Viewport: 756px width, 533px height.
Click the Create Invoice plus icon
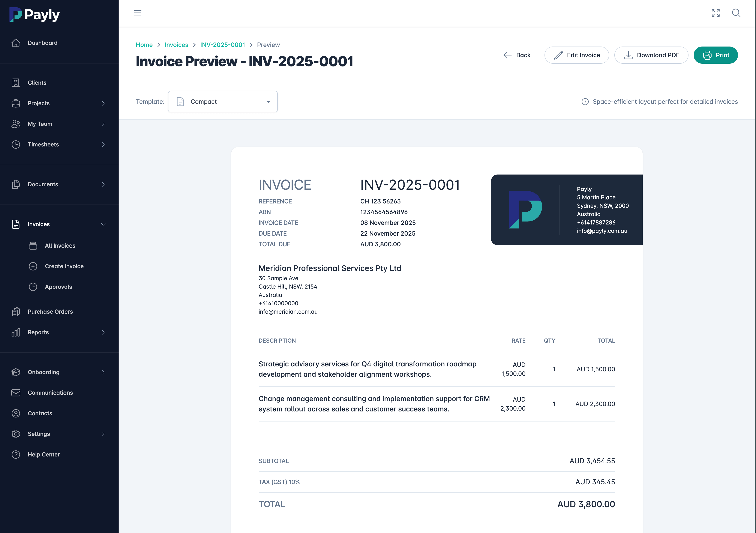click(33, 266)
